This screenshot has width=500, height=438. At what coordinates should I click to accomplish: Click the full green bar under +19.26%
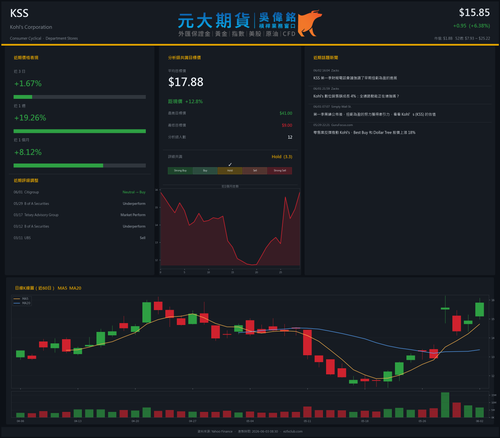80,131
